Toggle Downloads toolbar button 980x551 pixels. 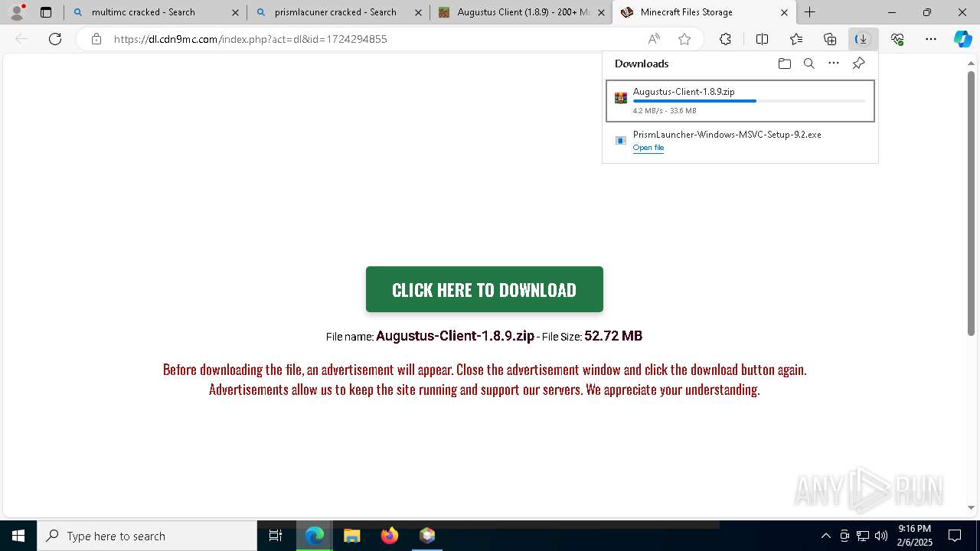click(x=863, y=39)
